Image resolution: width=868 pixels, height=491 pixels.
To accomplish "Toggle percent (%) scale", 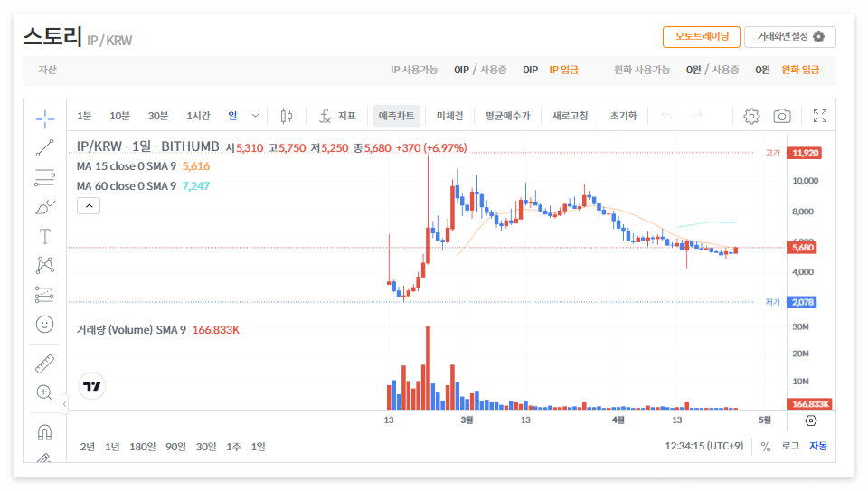I will (x=766, y=446).
